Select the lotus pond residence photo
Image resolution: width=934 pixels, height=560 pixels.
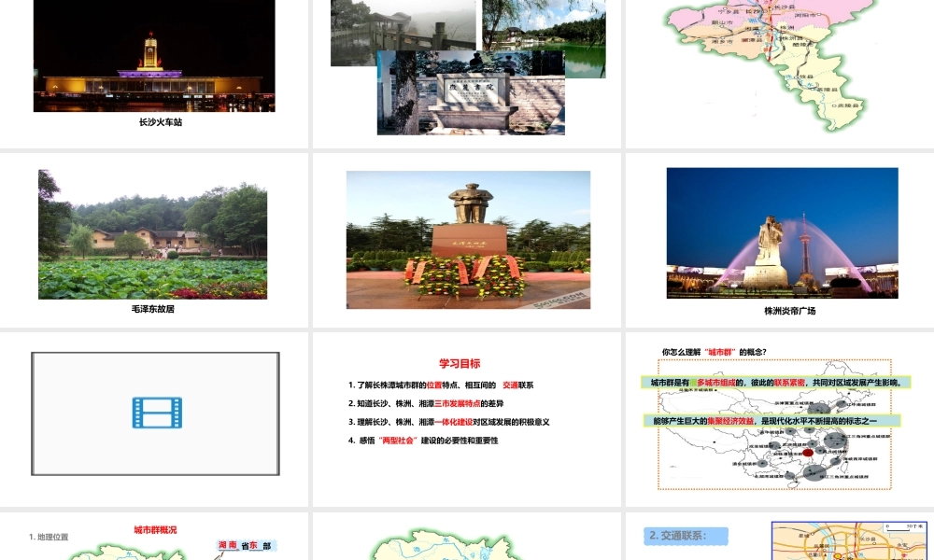pyautogui.click(x=152, y=234)
